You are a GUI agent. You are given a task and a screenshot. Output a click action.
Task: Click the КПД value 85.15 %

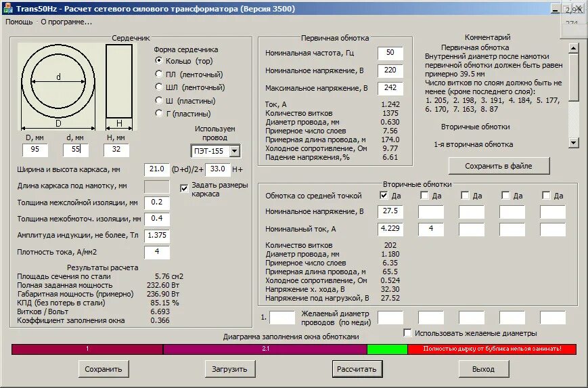coord(164,303)
